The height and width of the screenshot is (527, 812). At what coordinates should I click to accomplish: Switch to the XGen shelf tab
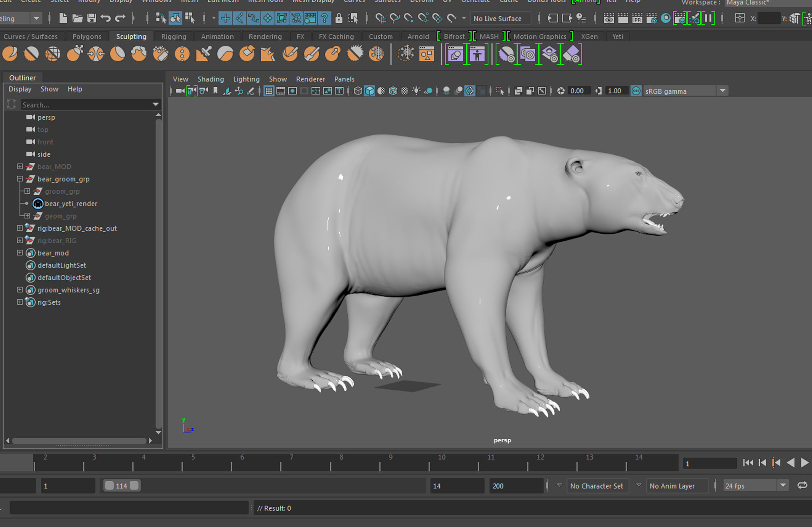pyautogui.click(x=589, y=37)
